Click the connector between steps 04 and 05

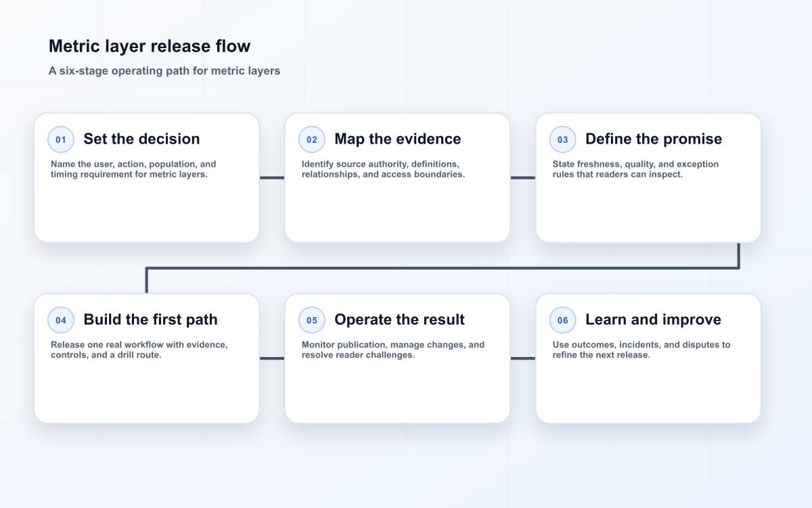click(x=272, y=358)
